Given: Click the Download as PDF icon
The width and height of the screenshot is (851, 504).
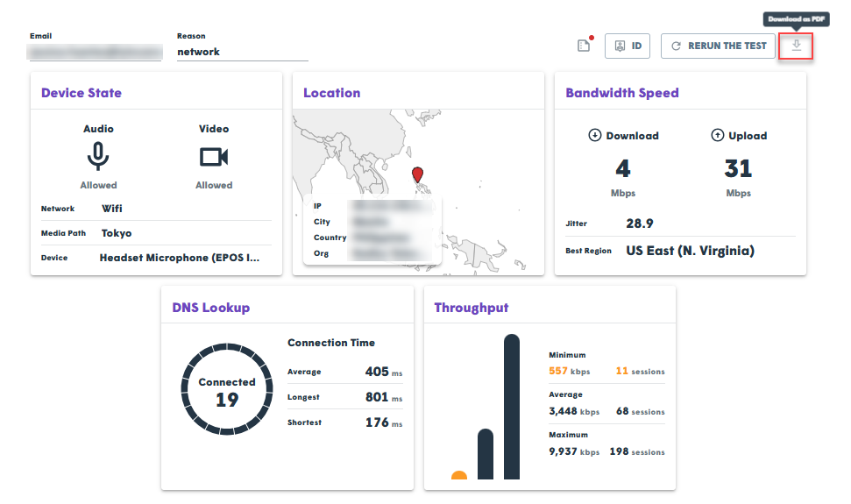Looking at the screenshot, I should 796,46.
